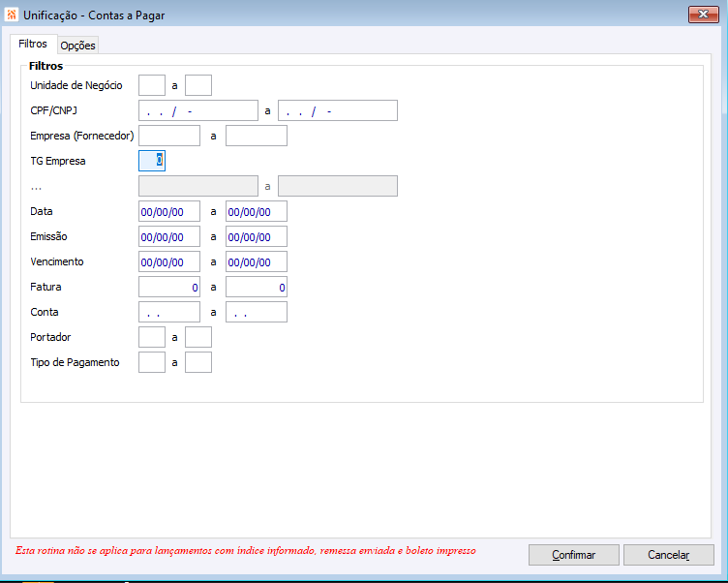This screenshot has width=728, height=583.
Task: Select the Tipo de Pagamento start field
Action: [152, 362]
